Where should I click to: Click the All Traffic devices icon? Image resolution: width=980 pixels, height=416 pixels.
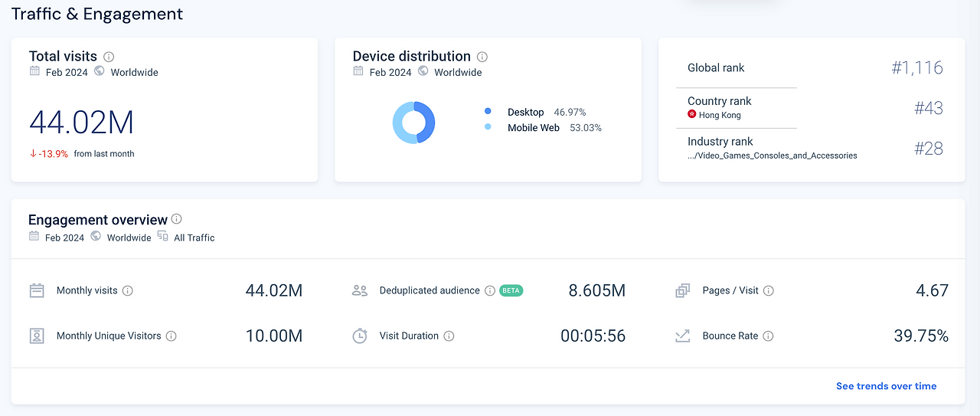162,237
